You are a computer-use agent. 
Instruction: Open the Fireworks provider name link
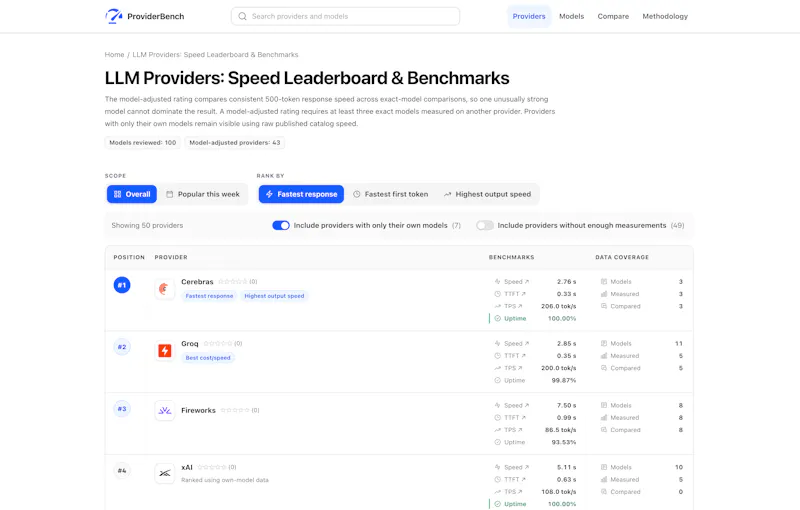click(198, 410)
